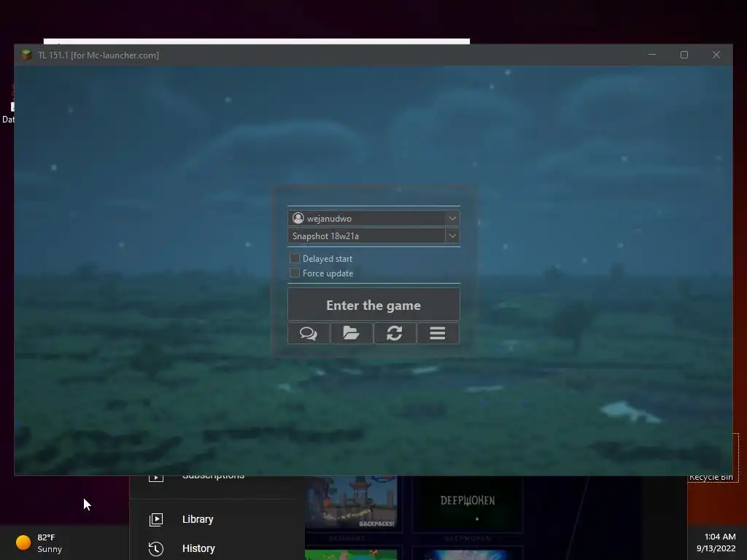The image size is (747, 560).
Task: Maximize the TL launcher window
Action: click(684, 55)
